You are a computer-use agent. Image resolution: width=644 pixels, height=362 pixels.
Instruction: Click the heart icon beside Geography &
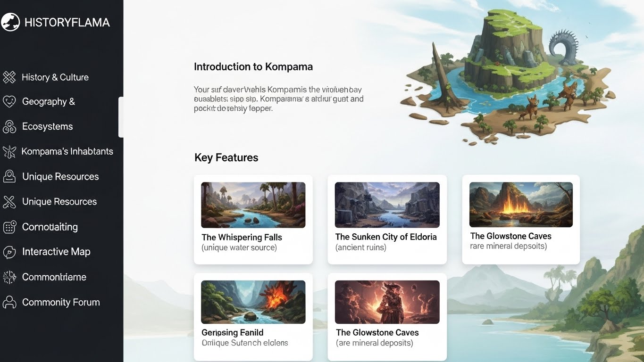(9, 101)
